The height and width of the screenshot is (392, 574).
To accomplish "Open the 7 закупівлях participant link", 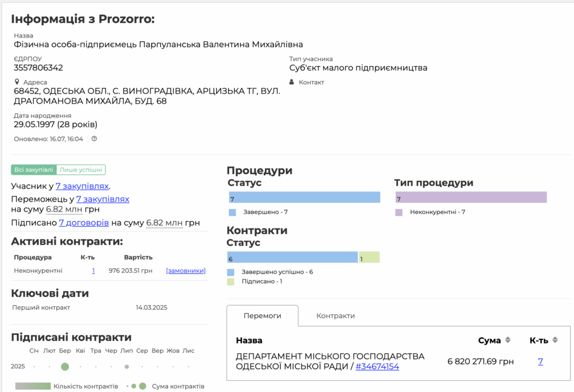I will (82, 186).
